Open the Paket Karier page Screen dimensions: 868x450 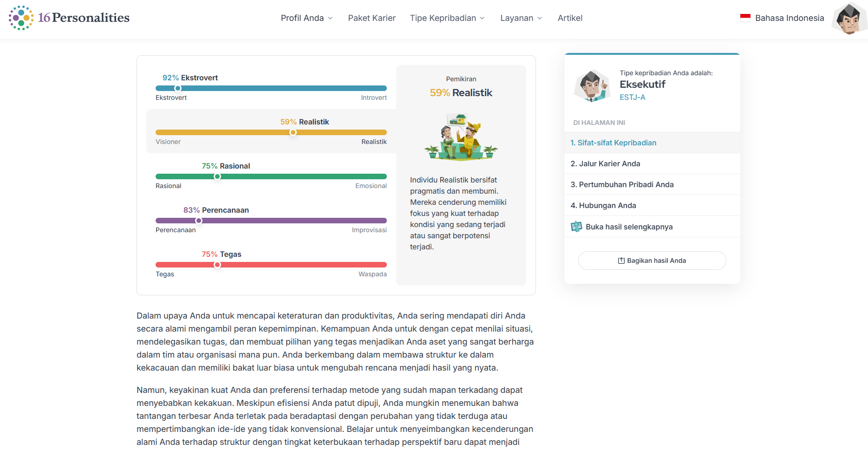(x=372, y=18)
